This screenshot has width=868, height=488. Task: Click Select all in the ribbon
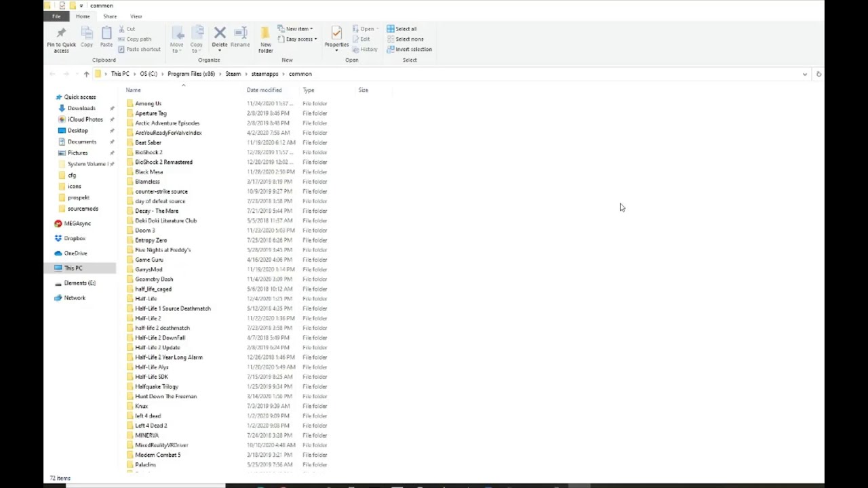click(402, 29)
